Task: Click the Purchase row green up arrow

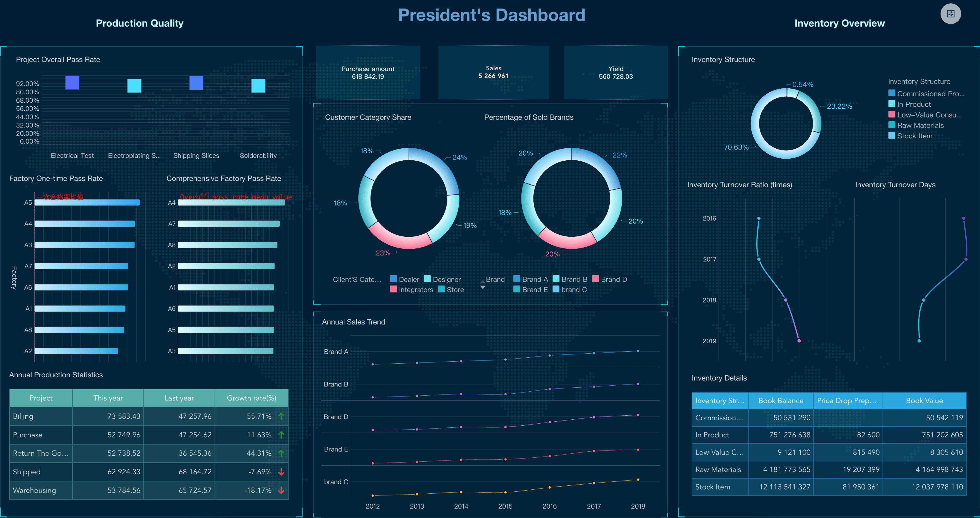Action: [281, 435]
